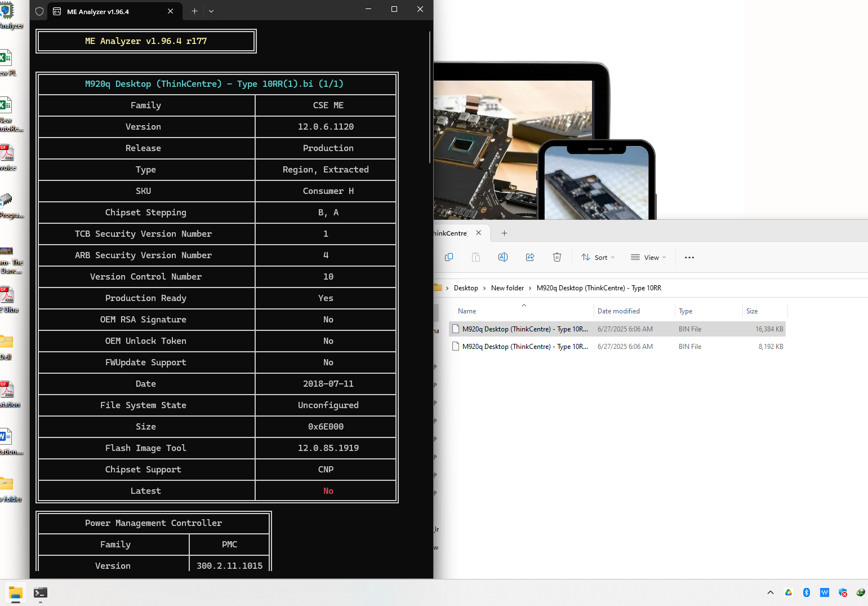Click the size value '0x6E000'

tap(326, 427)
